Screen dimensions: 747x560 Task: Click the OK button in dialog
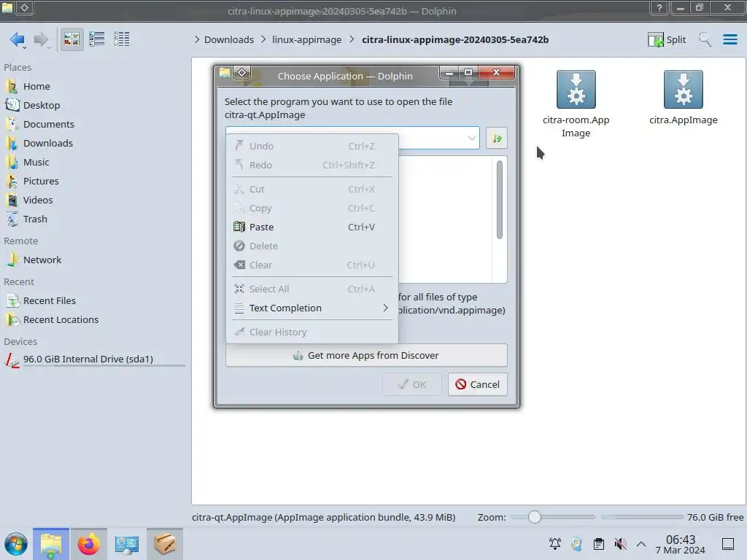tap(412, 384)
